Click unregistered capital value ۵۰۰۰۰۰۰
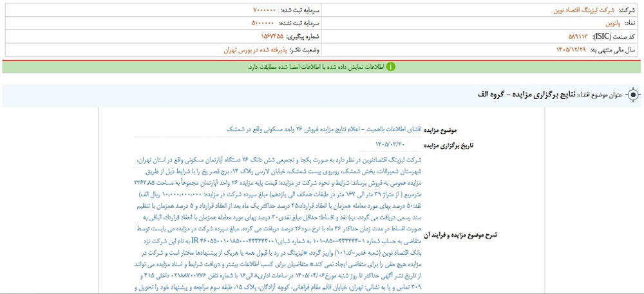The height and width of the screenshot is (294, 644). click(263, 23)
